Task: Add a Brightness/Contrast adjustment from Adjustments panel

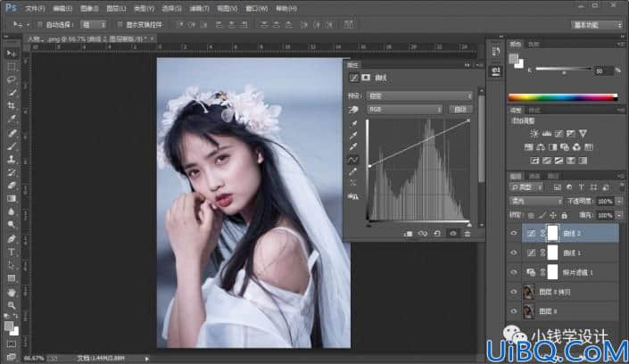Action: 534,134
